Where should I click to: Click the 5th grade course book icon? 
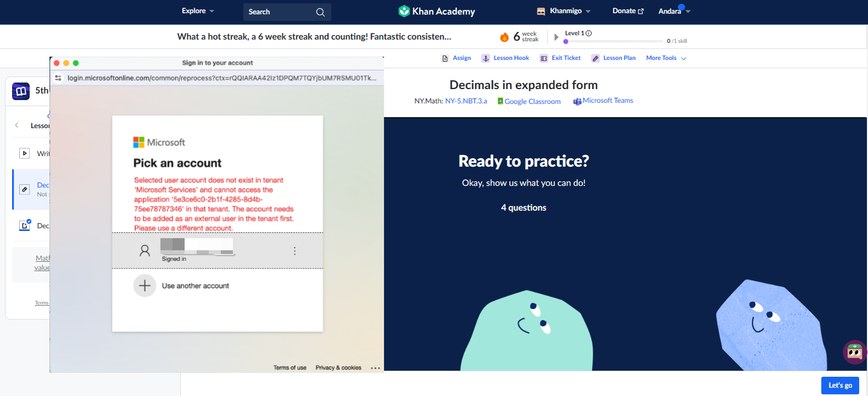point(21,91)
